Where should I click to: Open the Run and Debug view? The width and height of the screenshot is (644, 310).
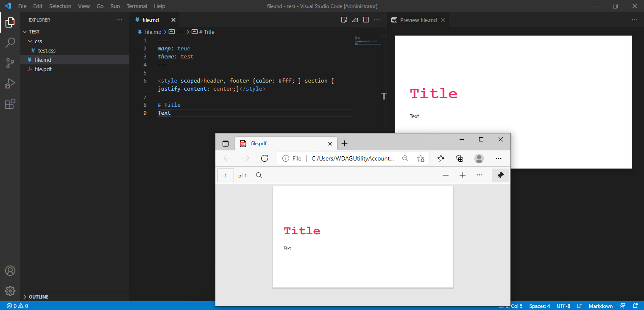[10, 83]
